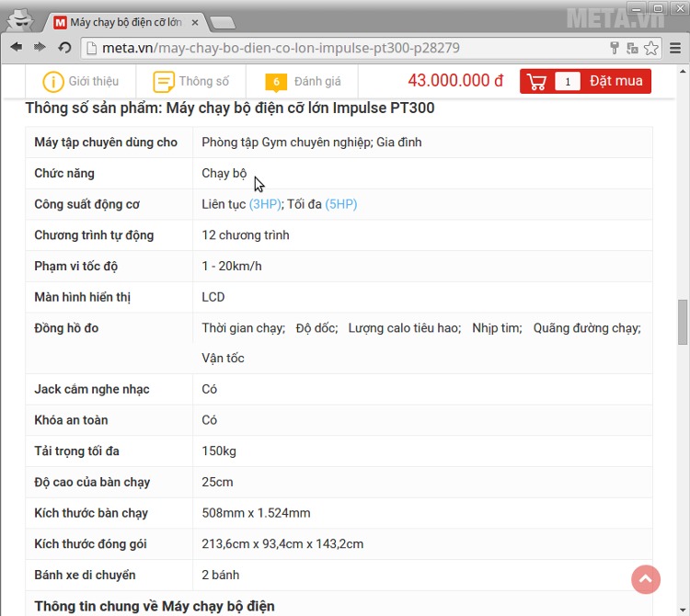Click the 'LCD' display value

tap(213, 297)
